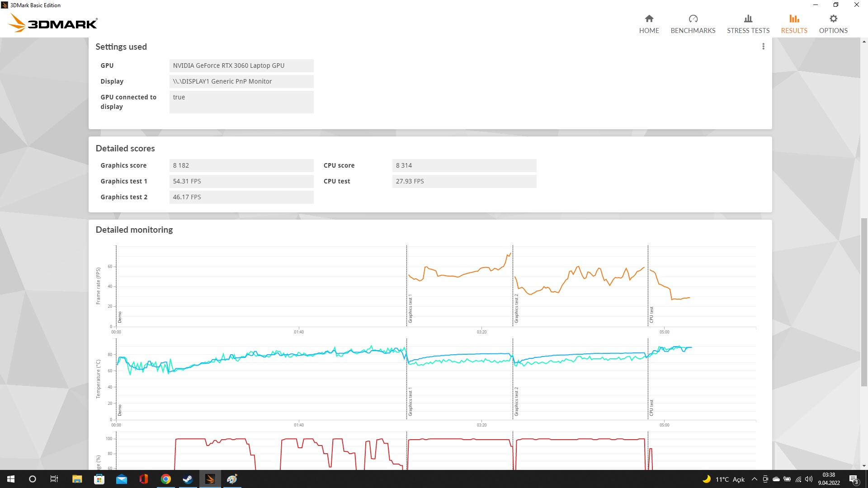
Task: Click the GPU connected to display true field
Action: [x=241, y=102]
